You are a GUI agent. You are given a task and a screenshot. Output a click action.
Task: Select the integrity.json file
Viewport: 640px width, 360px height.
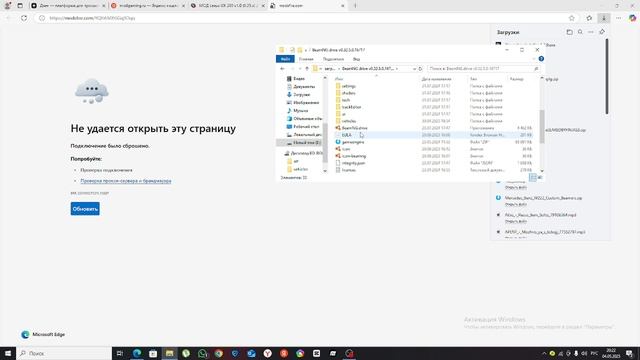(353, 163)
